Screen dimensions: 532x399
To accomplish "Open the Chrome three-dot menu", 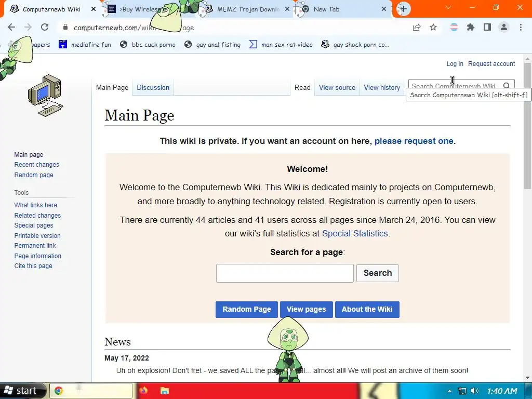I will [521, 28].
